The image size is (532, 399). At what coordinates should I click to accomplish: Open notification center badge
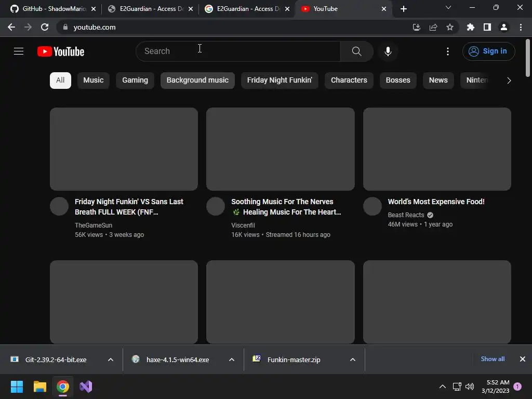click(517, 387)
